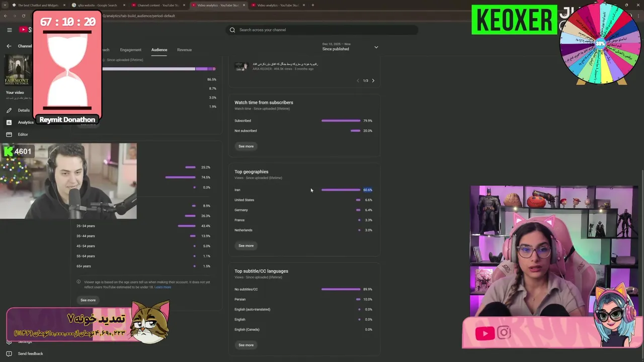
Task: Close the 'The best ChatBot and Widgets' tab
Action: point(64,5)
